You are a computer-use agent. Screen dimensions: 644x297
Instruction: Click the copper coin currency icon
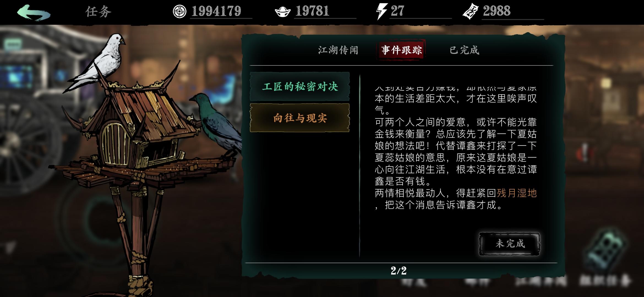pos(179,12)
